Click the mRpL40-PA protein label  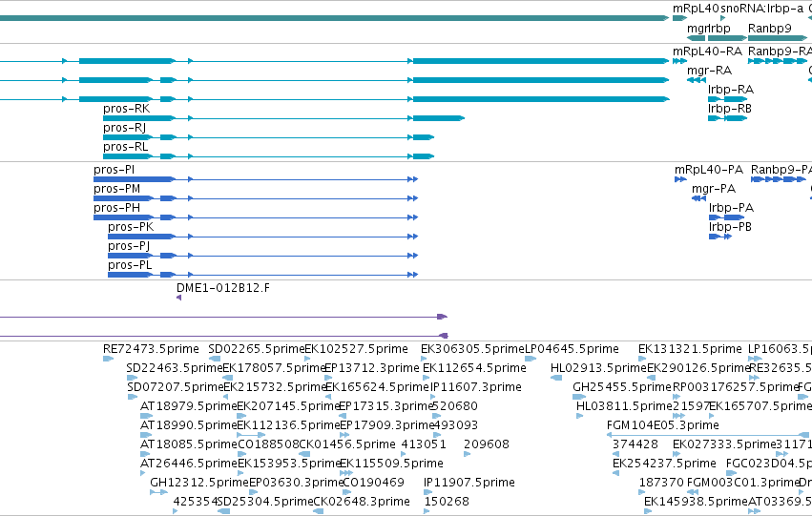click(x=708, y=170)
